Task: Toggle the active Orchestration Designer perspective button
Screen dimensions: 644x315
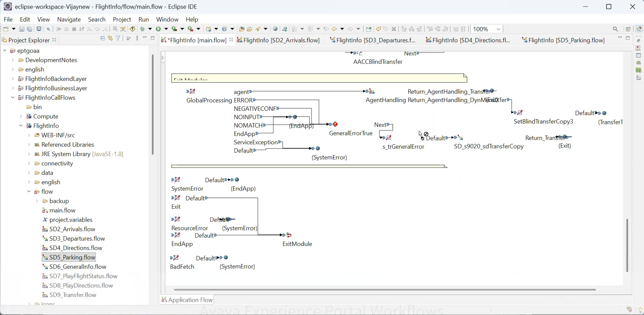Action: 639,29
